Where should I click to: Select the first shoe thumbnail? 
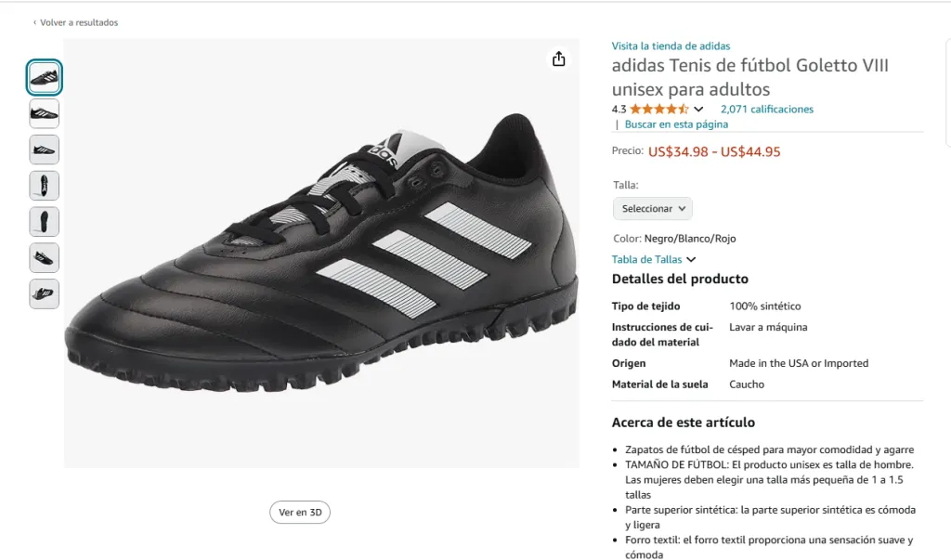[x=44, y=78]
